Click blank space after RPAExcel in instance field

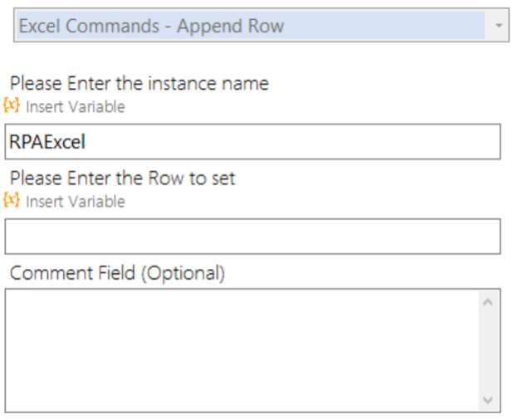[291, 142]
